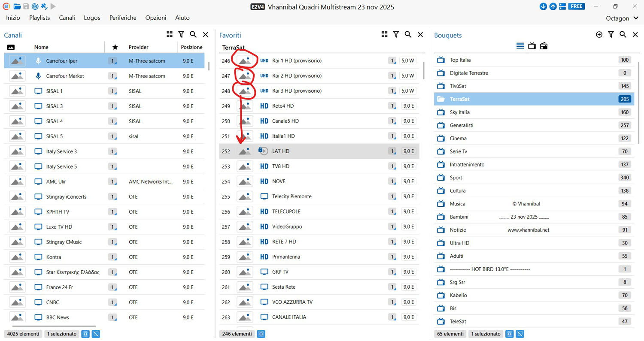Screen dimensions: 644x341
Task: Open the Opzioni menu
Action: click(156, 18)
